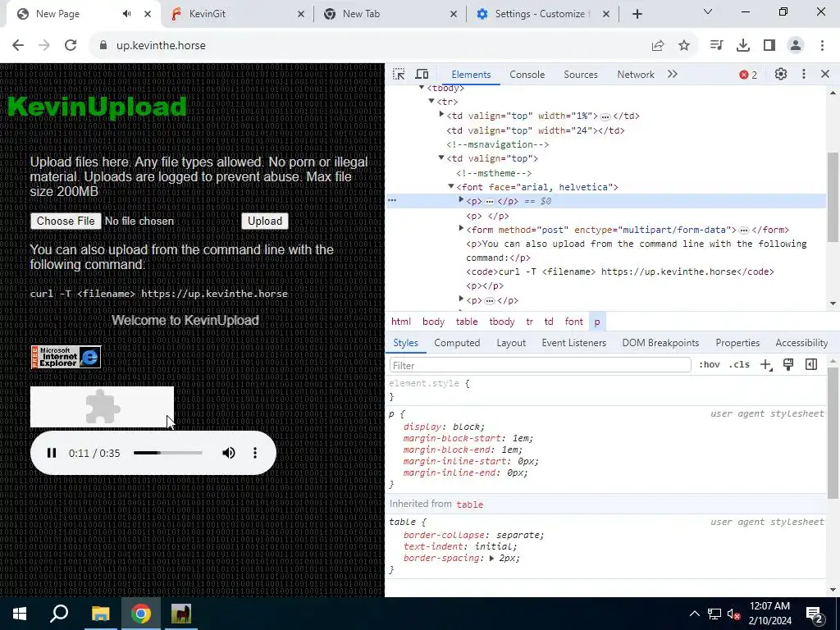Open File Explorer from taskbar
840x630 pixels.
point(100,614)
